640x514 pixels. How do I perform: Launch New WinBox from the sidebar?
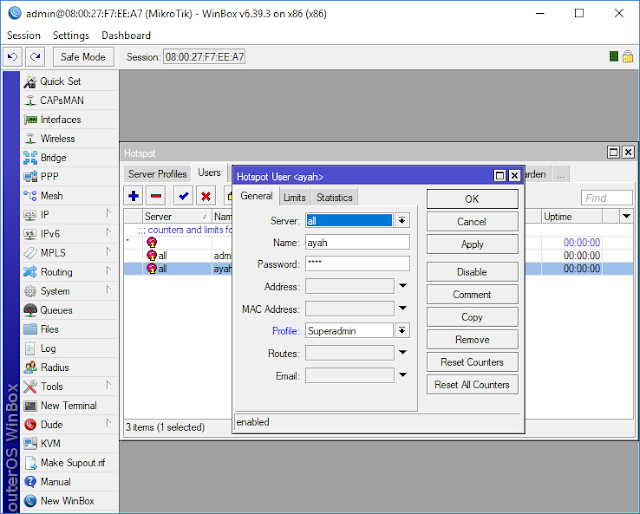(x=69, y=501)
